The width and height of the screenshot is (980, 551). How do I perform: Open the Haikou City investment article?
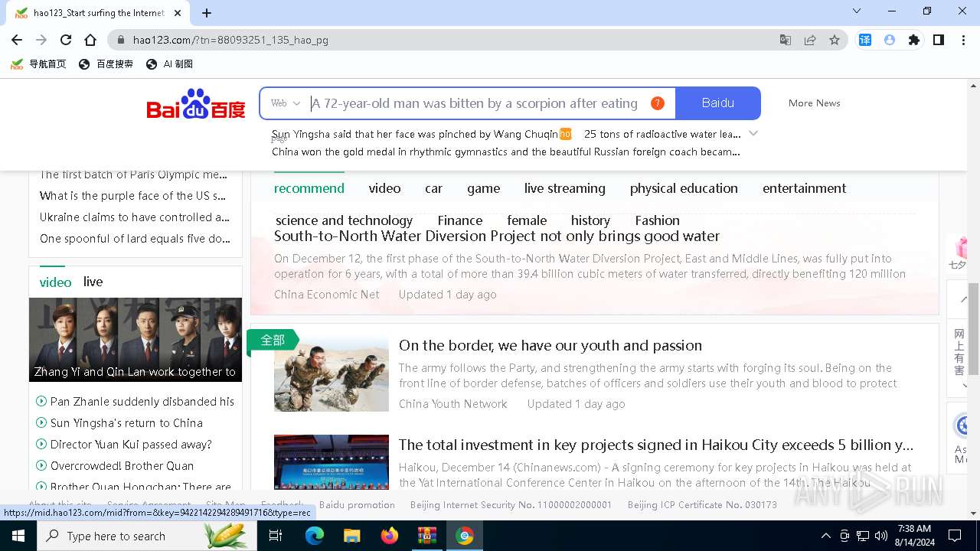tap(656, 445)
